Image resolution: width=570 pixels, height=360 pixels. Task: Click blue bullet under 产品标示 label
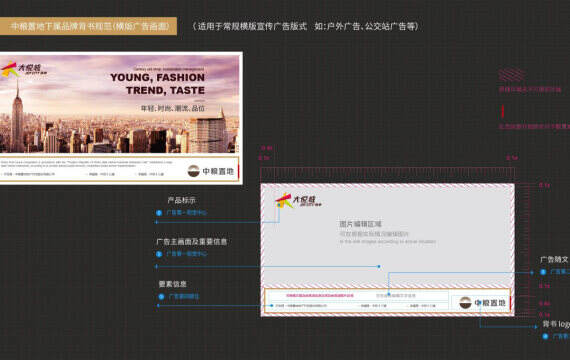pos(159,213)
